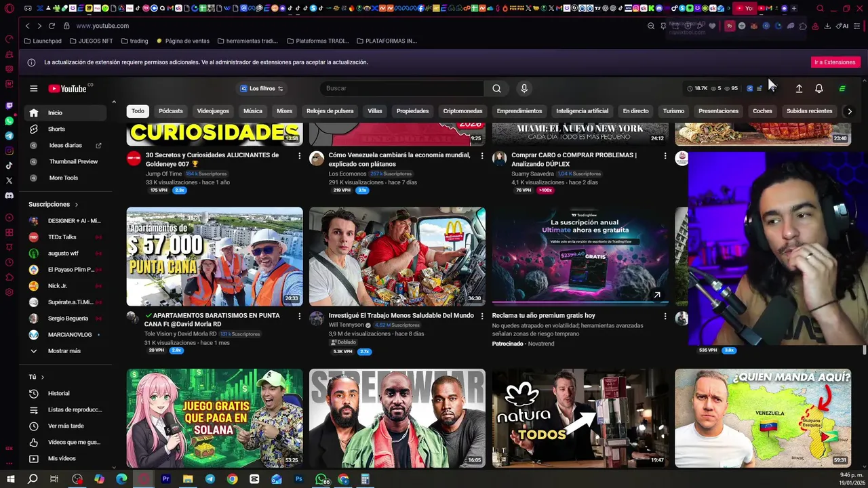The height and width of the screenshot is (488, 868).
Task: Expand the Suscripciones section
Action: (53, 204)
